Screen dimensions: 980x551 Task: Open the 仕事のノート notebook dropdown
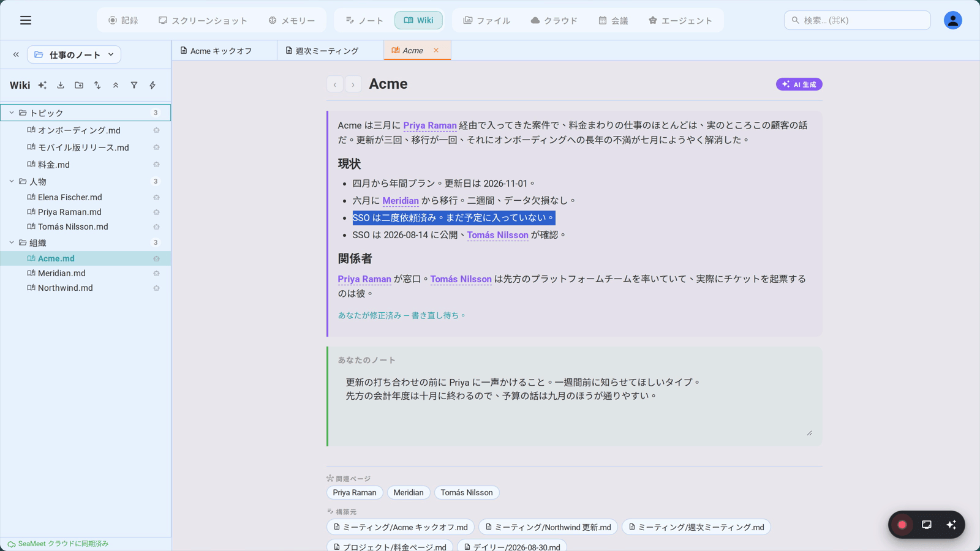[74, 54]
